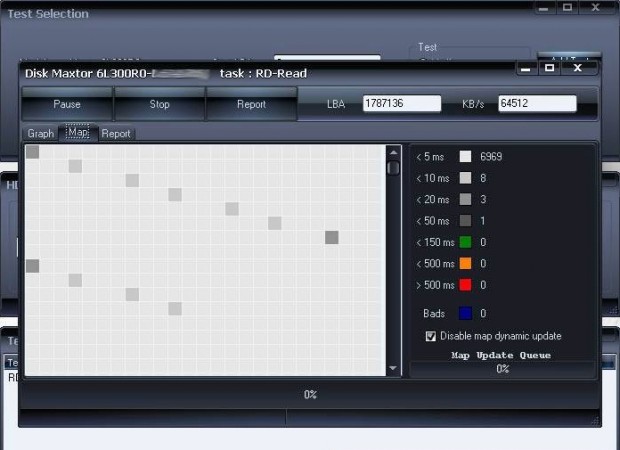620x450 pixels.
Task: Click the green <150 ms color swatch
Action: (465, 242)
